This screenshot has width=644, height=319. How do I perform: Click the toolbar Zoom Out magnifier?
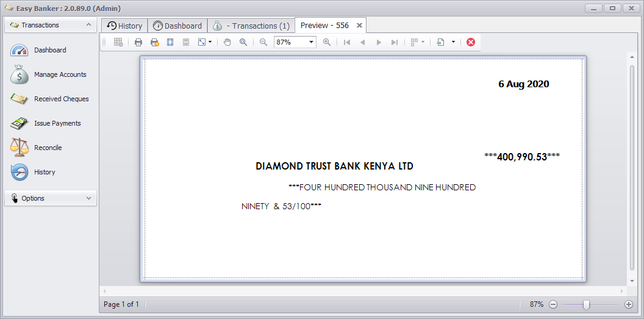[x=263, y=42]
